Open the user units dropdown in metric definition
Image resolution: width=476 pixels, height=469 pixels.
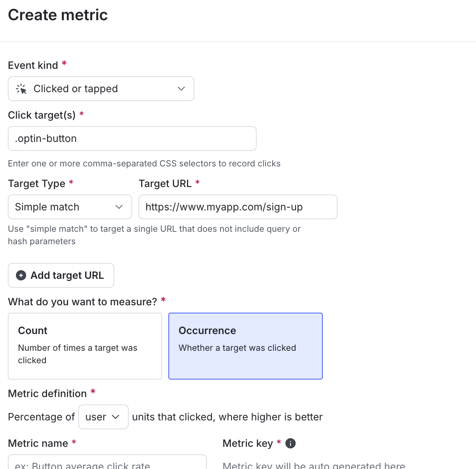(x=103, y=416)
